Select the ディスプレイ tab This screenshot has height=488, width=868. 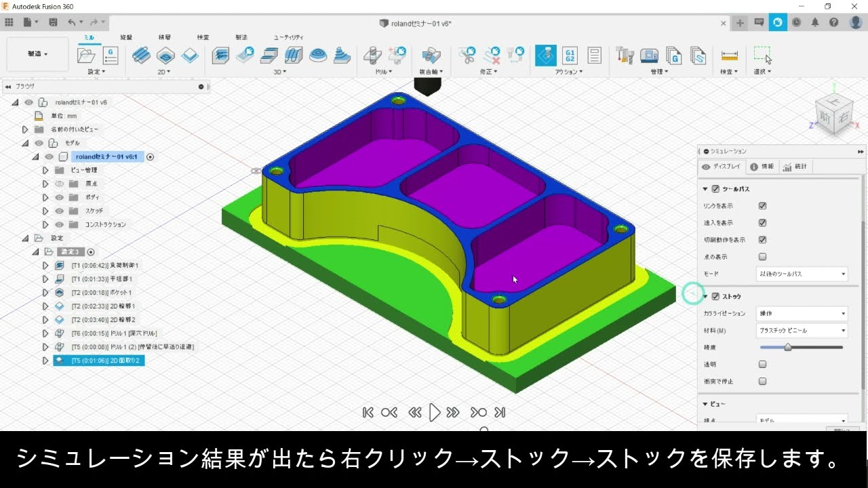[x=722, y=166]
